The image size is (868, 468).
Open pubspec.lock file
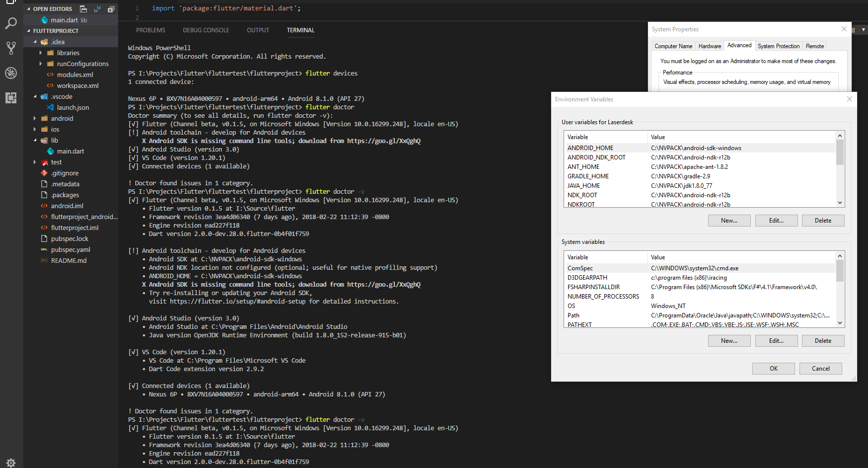click(x=71, y=238)
